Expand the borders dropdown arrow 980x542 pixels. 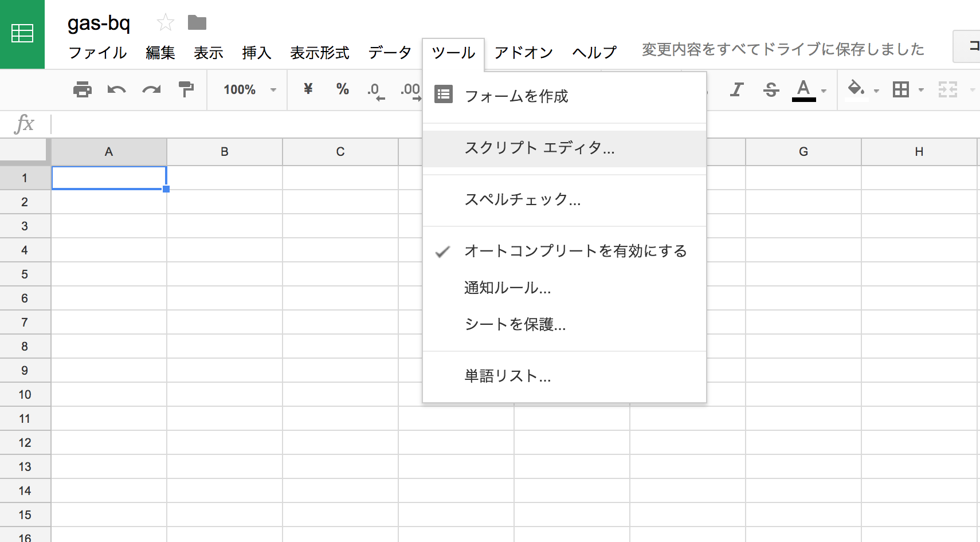coord(921,90)
